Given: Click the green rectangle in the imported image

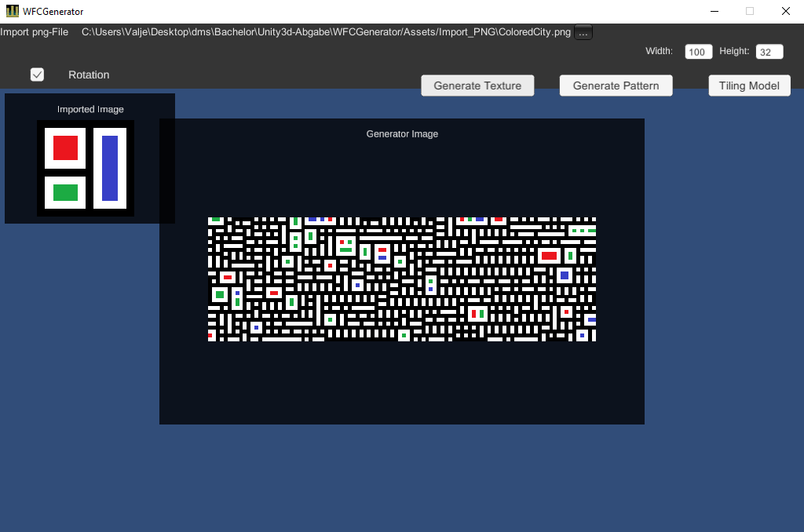Looking at the screenshot, I should click(65, 192).
